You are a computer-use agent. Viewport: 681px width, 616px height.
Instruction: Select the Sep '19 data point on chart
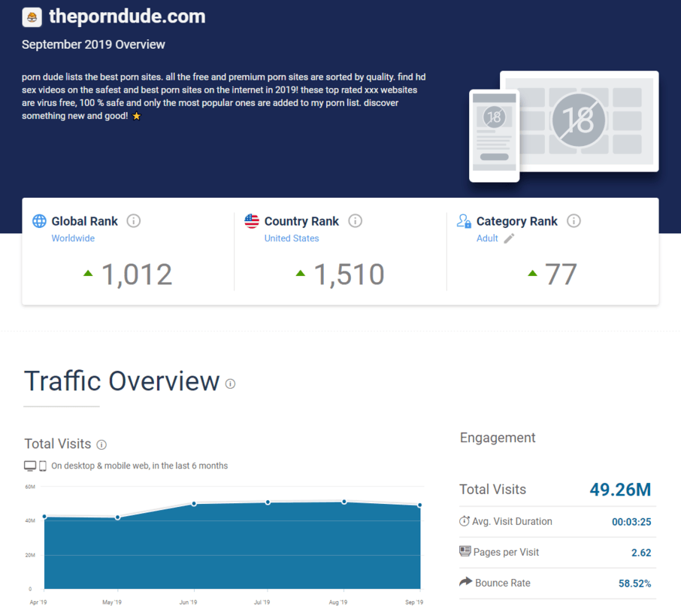point(419,505)
